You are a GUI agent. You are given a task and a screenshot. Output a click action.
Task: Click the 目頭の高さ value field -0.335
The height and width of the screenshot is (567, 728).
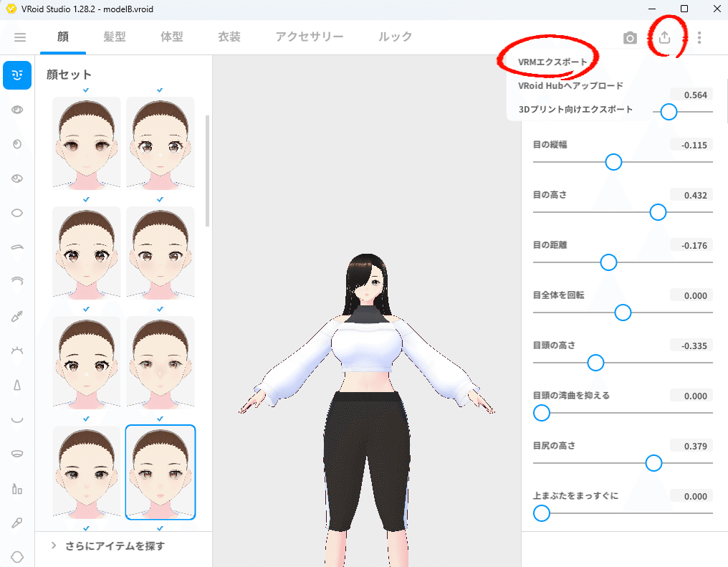(x=691, y=346)
